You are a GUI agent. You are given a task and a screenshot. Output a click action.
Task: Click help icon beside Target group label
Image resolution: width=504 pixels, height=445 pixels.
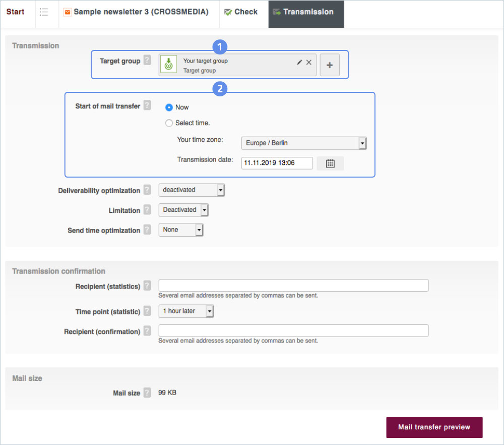tap(147, 61)
